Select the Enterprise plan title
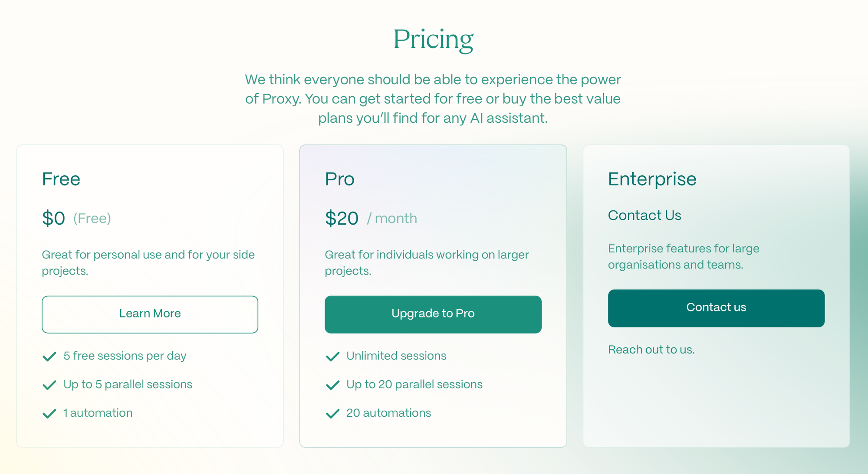Screen dimensions: 868x474 652,179
